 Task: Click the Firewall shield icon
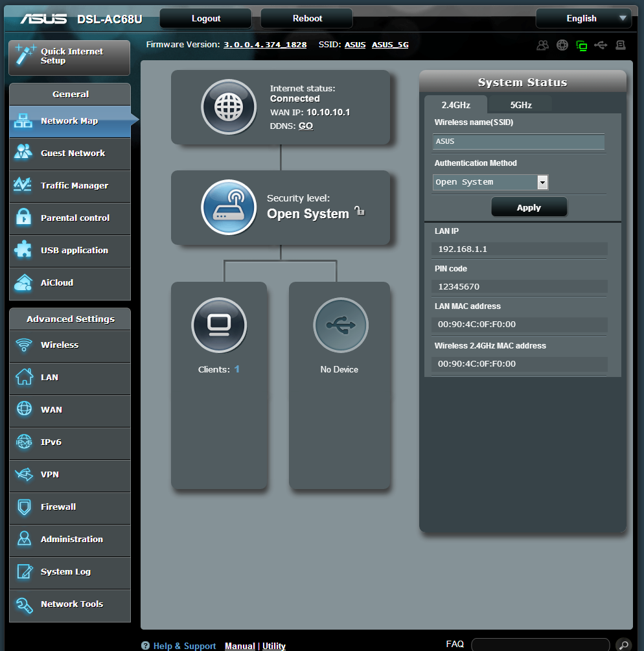25,507
